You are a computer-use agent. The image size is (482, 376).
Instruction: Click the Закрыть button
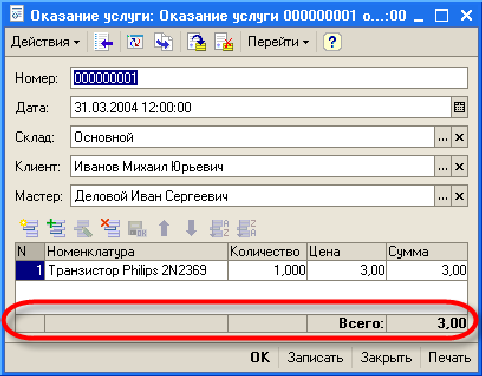click(386, 357)
